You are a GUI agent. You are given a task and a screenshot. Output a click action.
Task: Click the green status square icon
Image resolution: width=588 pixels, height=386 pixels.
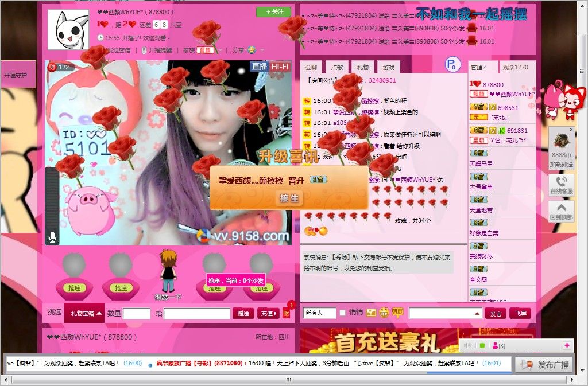tap(482, 345)
